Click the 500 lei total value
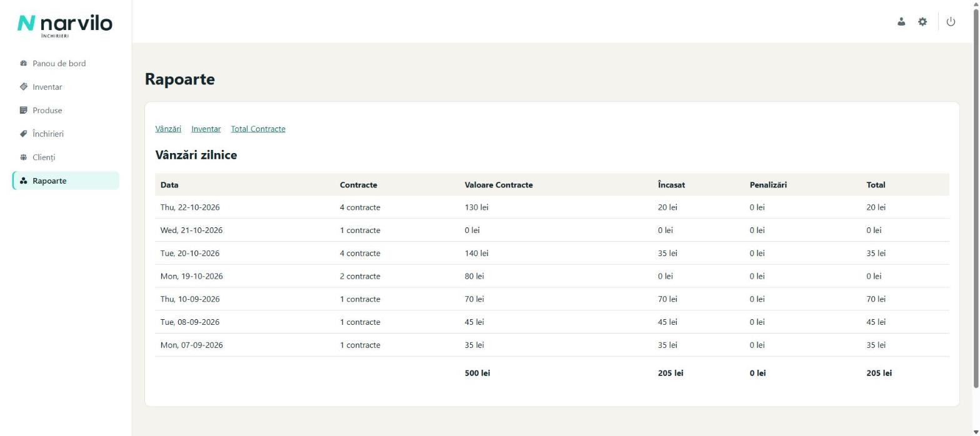Screen dimensions: 980x436 477,373
